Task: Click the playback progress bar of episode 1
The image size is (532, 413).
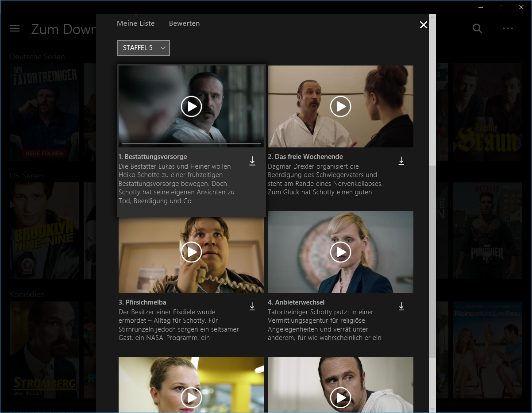Action: coord(191,144)
